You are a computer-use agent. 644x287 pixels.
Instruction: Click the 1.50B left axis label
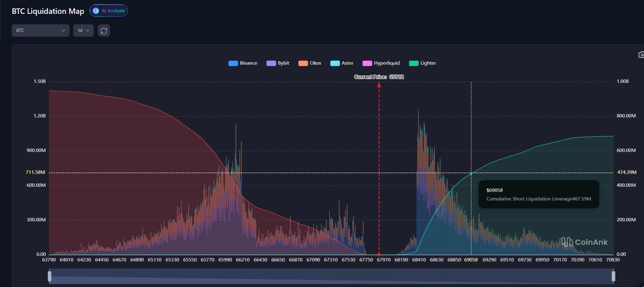(39, 82)
